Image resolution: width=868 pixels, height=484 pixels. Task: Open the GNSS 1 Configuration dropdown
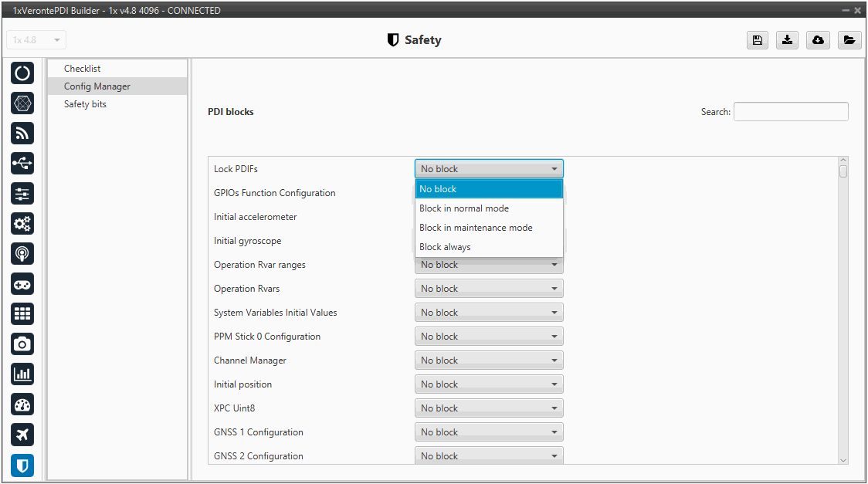(489, 432)
